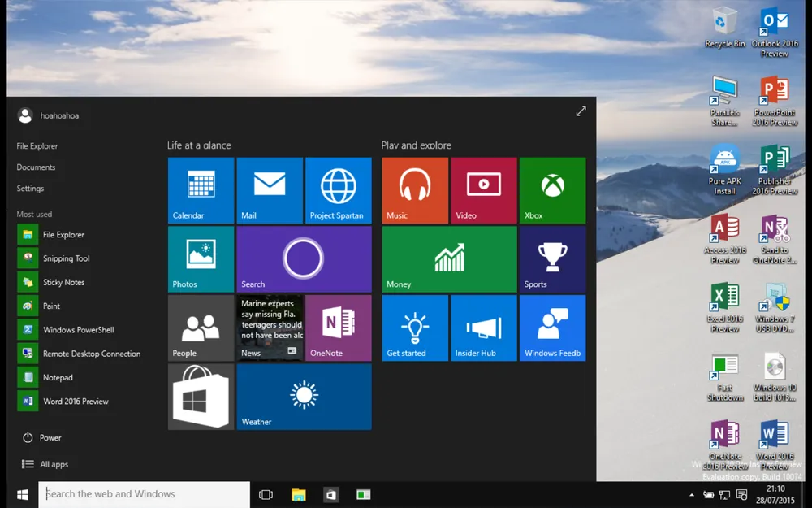Expand the Start menu to full screen

click(x=581, y=111)
